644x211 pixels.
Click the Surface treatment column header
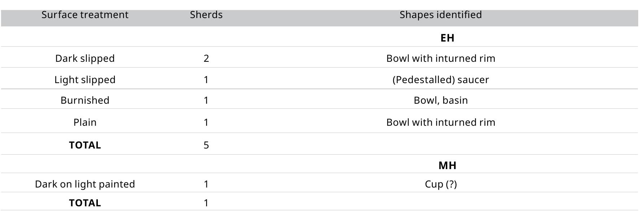pyautogui.click(x=85, y=15)
